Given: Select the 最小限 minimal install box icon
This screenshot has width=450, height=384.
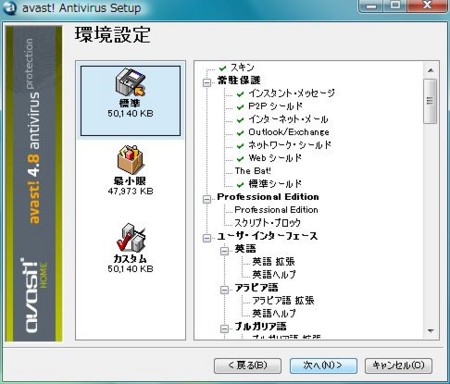Looking at the screenshot, I should (130, 159).
